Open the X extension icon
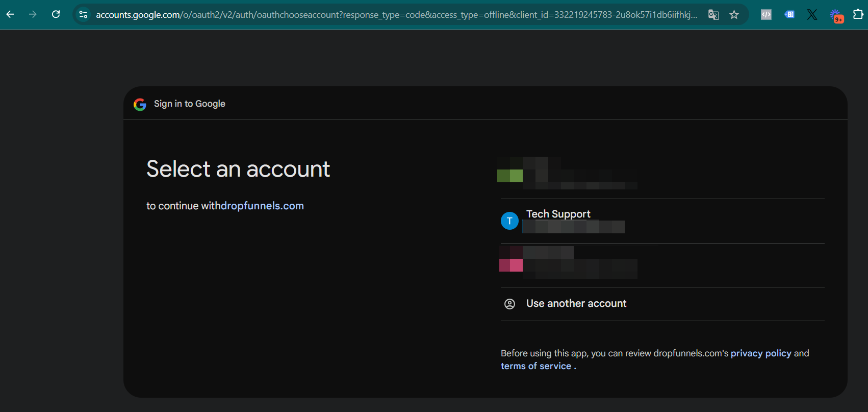 pos(812,15)
